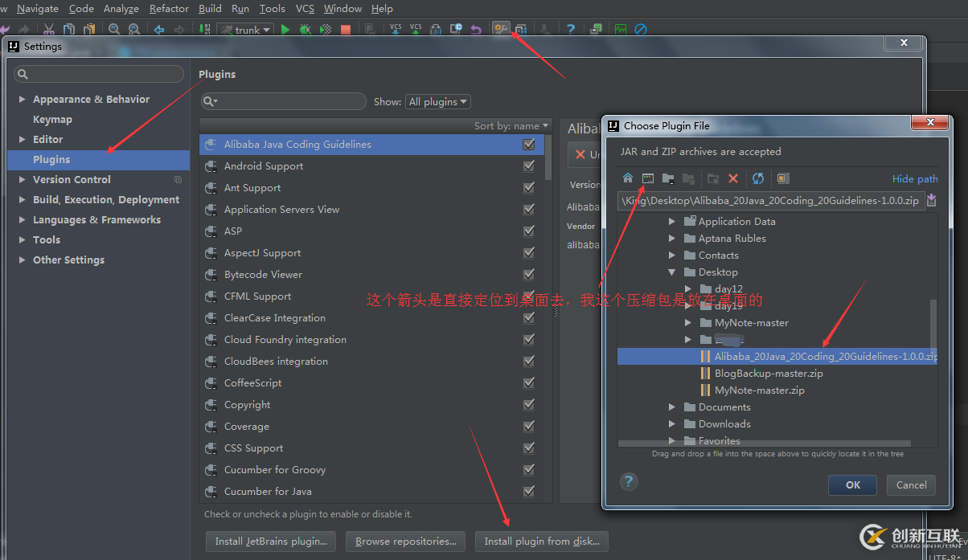
Task: Toggle Show Hidden Files and Directories icon
Action: (783, 178)
